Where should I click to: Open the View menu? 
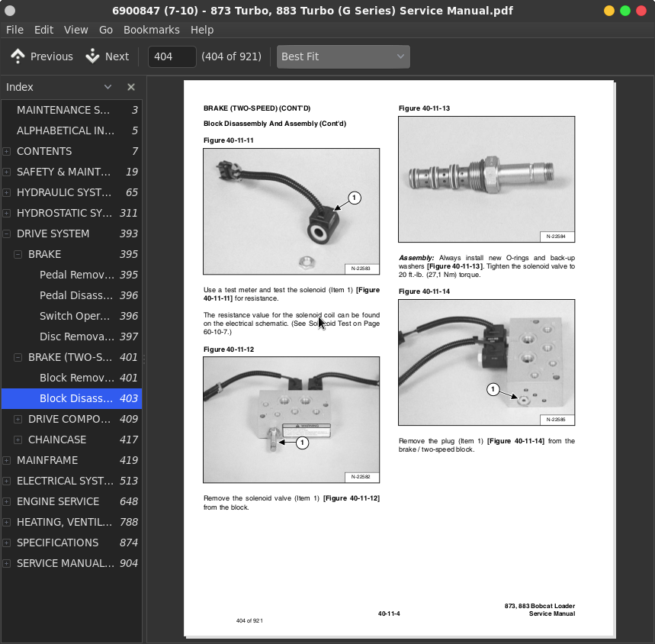tap(75, 30)
